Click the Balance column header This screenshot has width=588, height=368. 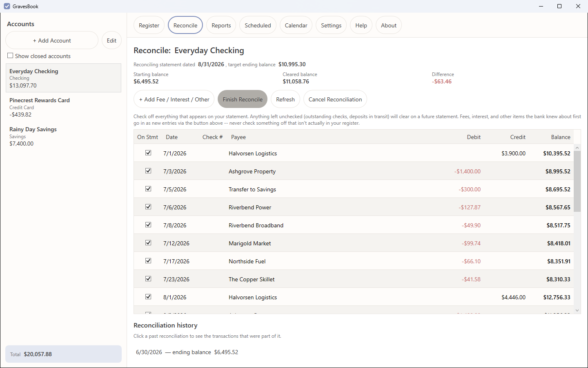coord(561,137)
